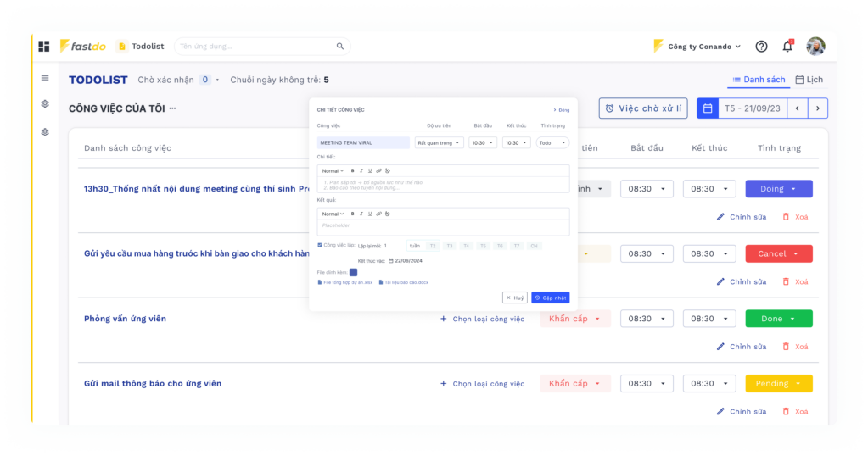
Task: Go to the next day arrow
Action: coord(817,108)
